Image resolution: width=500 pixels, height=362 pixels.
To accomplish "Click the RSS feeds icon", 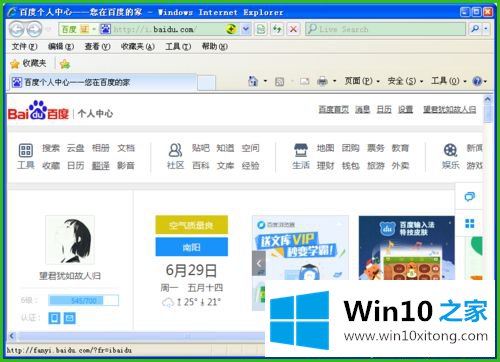I will (x=279, y=81).
